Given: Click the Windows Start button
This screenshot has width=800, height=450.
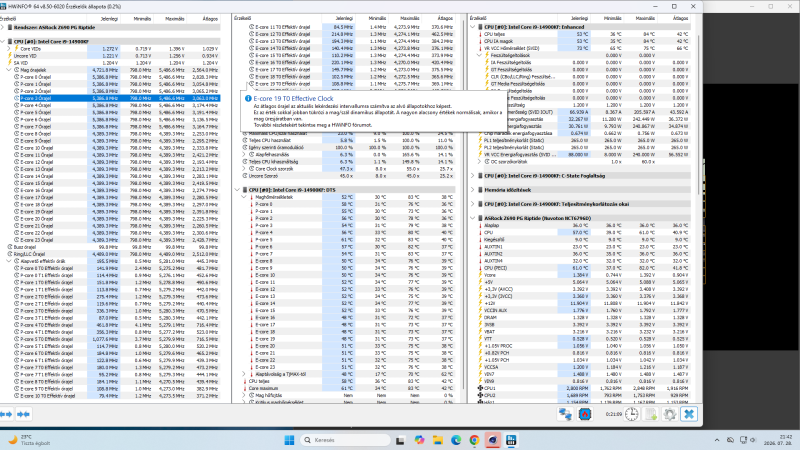Looking at the screenshot, I should pos(289,440).
